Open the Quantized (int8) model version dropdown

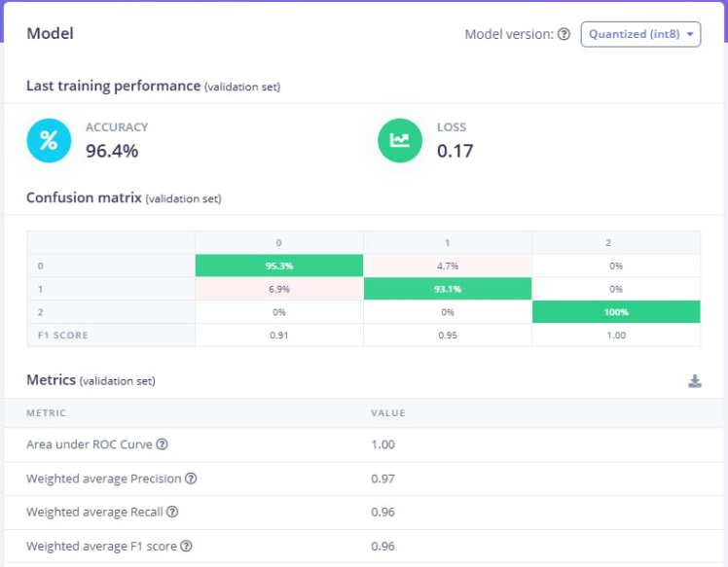tap(640, 34)
